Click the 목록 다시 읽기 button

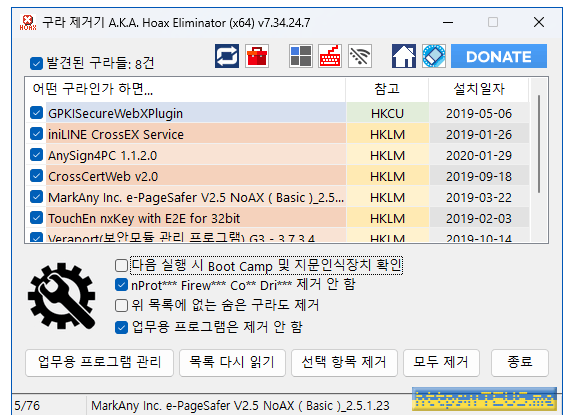pyautogui.click(x=232, y=363)
